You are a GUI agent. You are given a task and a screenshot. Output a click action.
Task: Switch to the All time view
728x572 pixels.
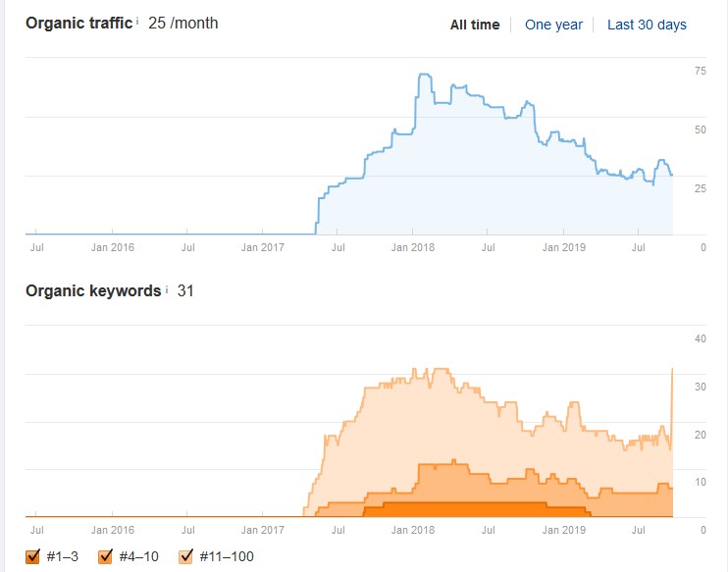[475, 25]
